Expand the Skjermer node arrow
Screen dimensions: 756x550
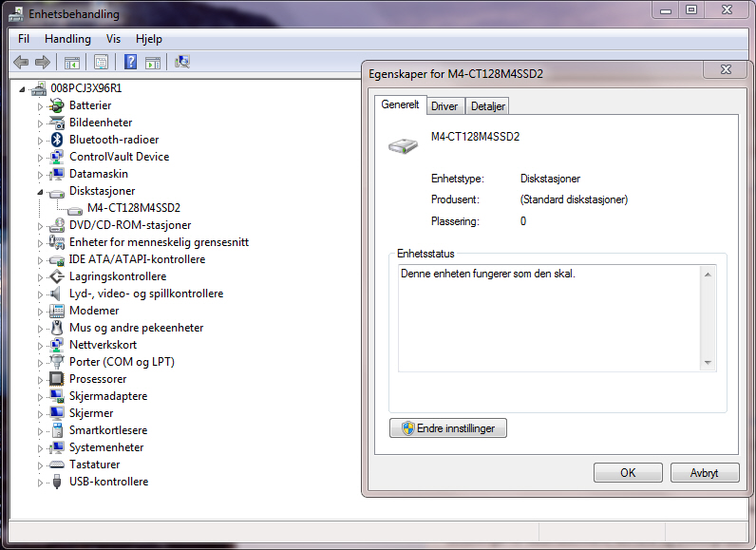pyautogui.click(x=40, y=414)
